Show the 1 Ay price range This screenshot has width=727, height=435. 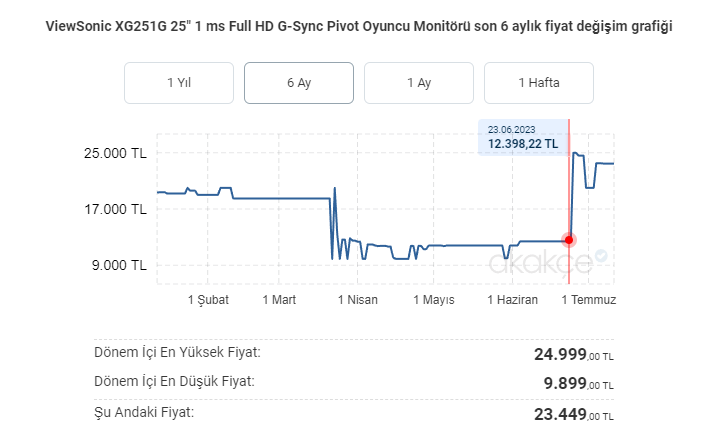click(419, 83)
